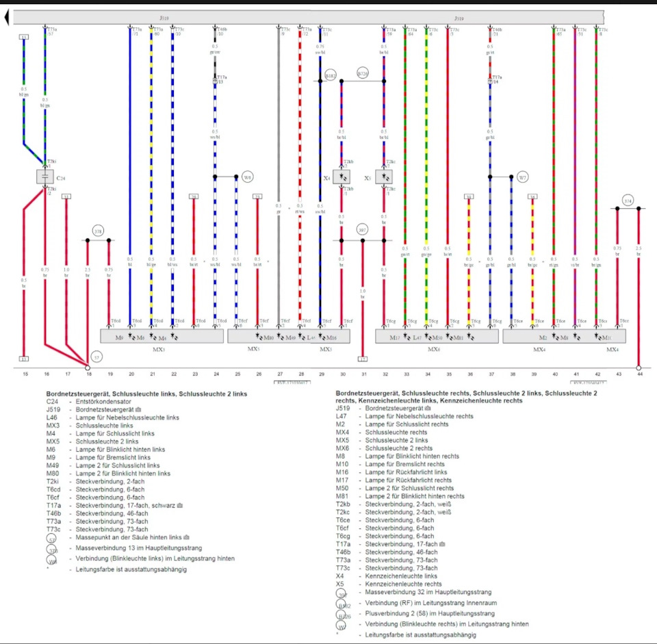Click 'Masseverbindung 13 im Hauptleitungsstrang' legend entry
Image resolution: width=657 pixels, height=644 pixels.
pyautogui.click(x=139, y=548)
